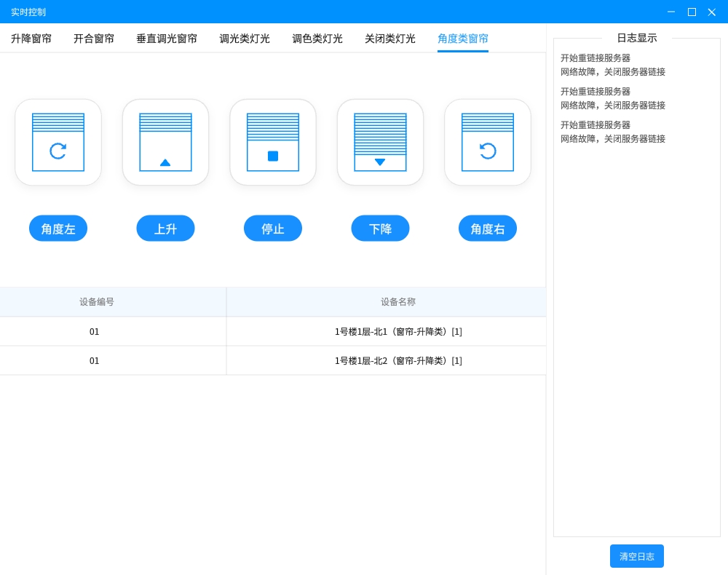Open the 开合窗帘 tab
Image resolution: width=728 pixels, height=575 pixels.
(94, 39)
